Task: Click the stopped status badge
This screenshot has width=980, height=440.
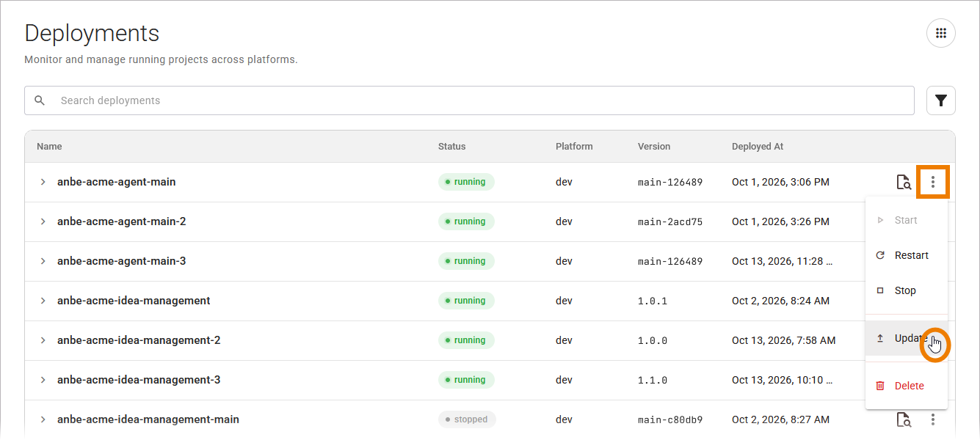Action: coord(467,419)
